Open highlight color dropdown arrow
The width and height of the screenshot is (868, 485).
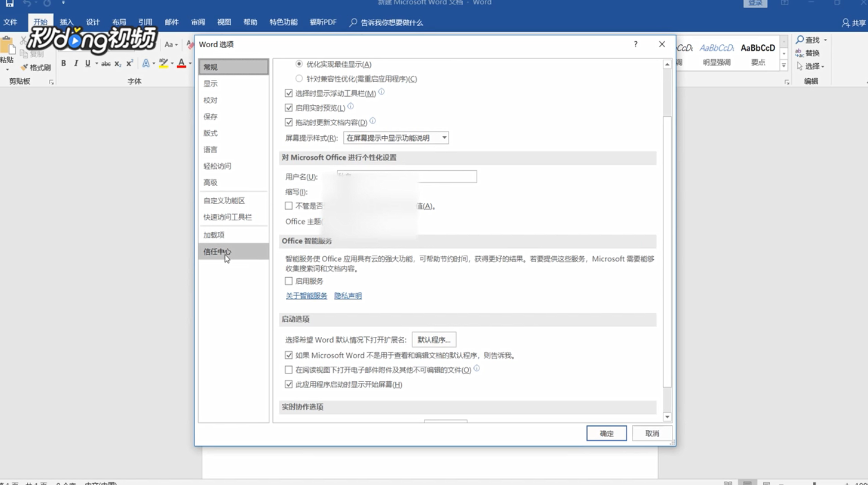pos(172,64)
